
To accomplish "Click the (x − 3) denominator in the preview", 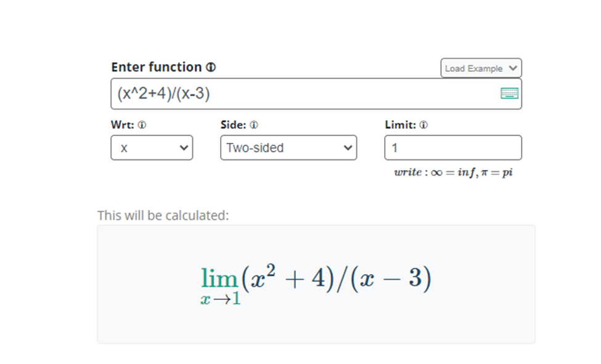I will pos(391,278).
